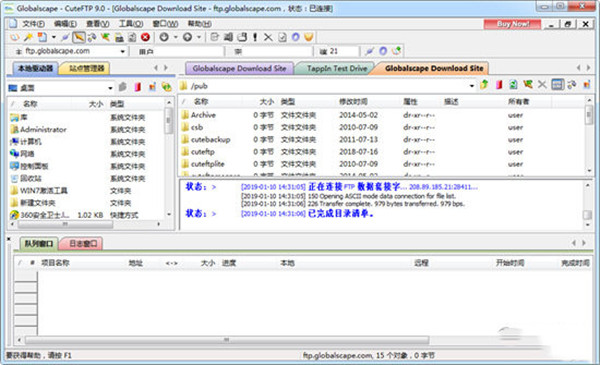
Task: Select Administrator in the local file list
Action: tap(43, 129)
